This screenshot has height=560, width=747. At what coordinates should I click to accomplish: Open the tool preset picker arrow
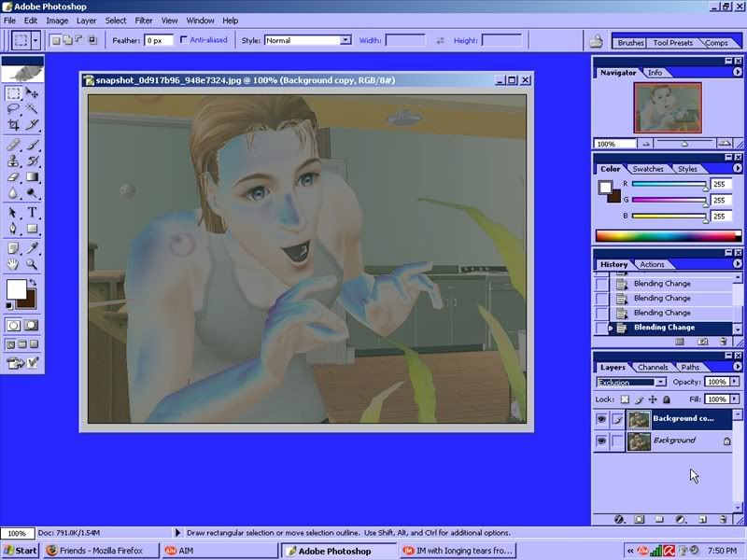(35, 40)
